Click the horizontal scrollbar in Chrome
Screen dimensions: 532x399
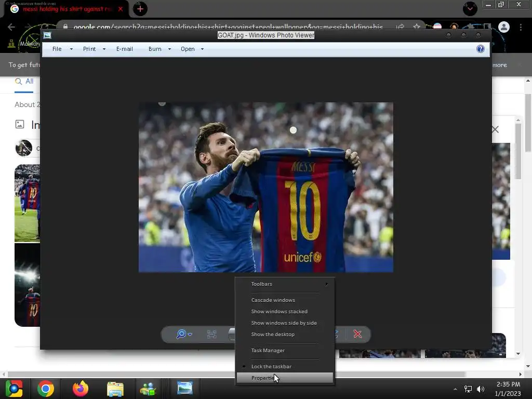236,374
